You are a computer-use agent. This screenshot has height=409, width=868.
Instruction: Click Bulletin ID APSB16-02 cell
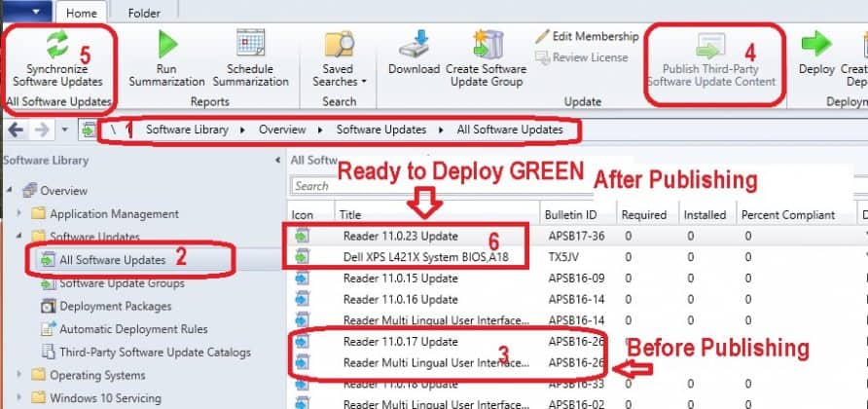point(577,404)
